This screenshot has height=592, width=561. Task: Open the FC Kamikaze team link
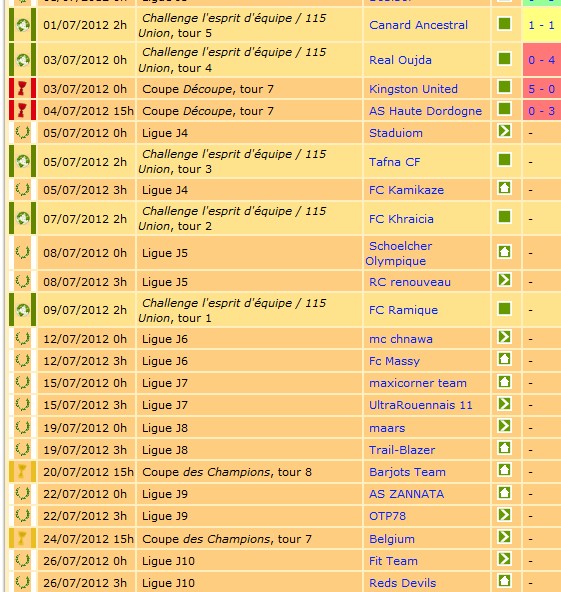(x=406, y=190)
